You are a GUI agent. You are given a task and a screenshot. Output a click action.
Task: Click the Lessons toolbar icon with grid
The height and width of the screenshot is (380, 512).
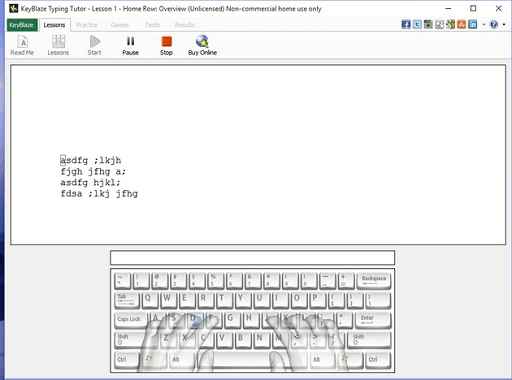[x=58, y=45]
